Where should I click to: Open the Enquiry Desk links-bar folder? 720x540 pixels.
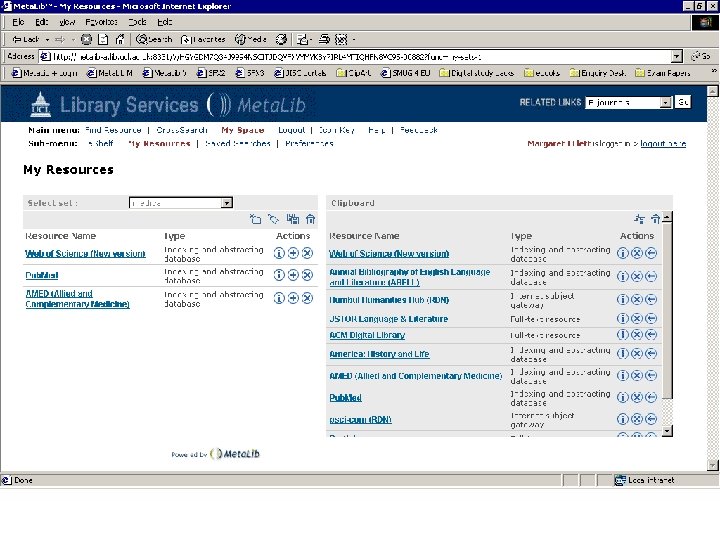pos(598,73)
